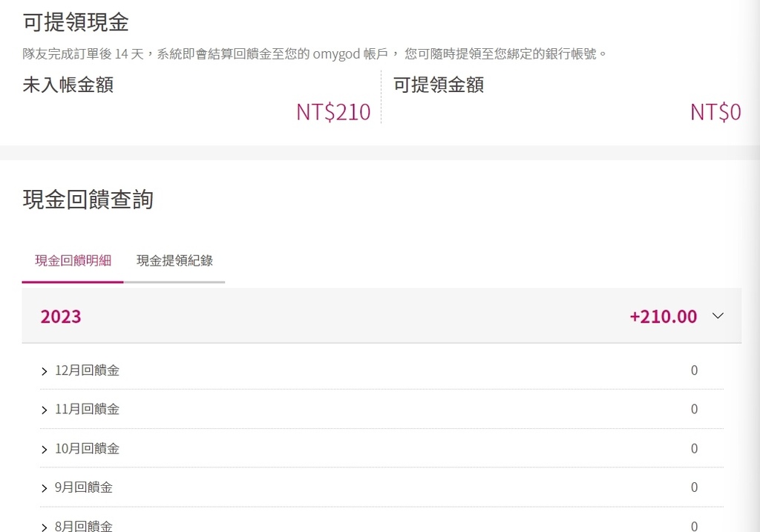Expand the 9月回饋金 row arrow
Image resolution: width=760 pixels, height=532 pixels.
click(x=44, y=488)
